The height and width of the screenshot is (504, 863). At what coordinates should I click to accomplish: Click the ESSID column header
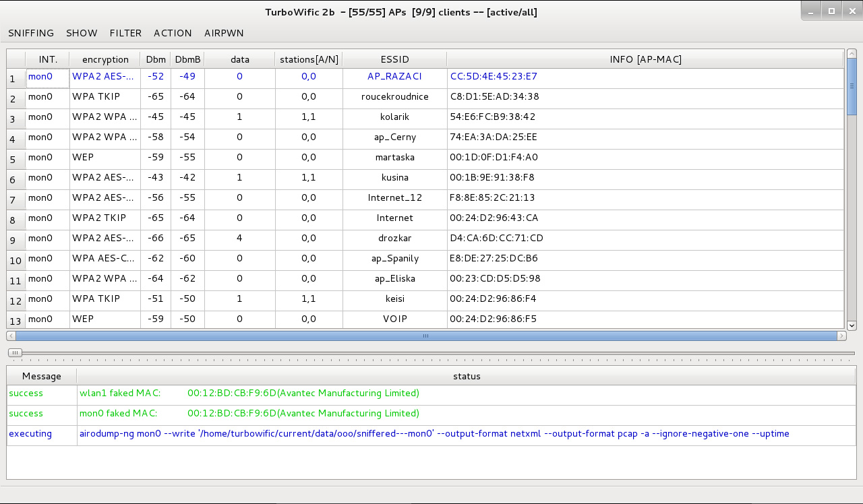[x=394, y=59]
